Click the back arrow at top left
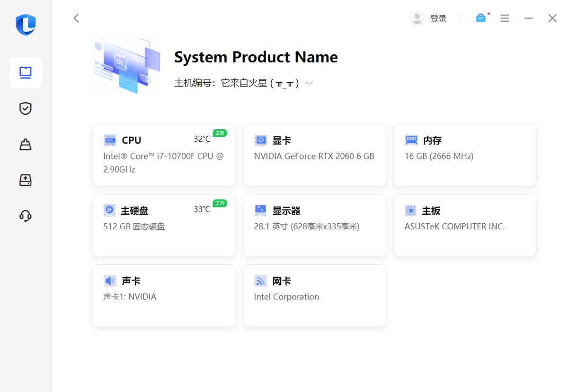 pyautogui.click(x=76, y=18)
